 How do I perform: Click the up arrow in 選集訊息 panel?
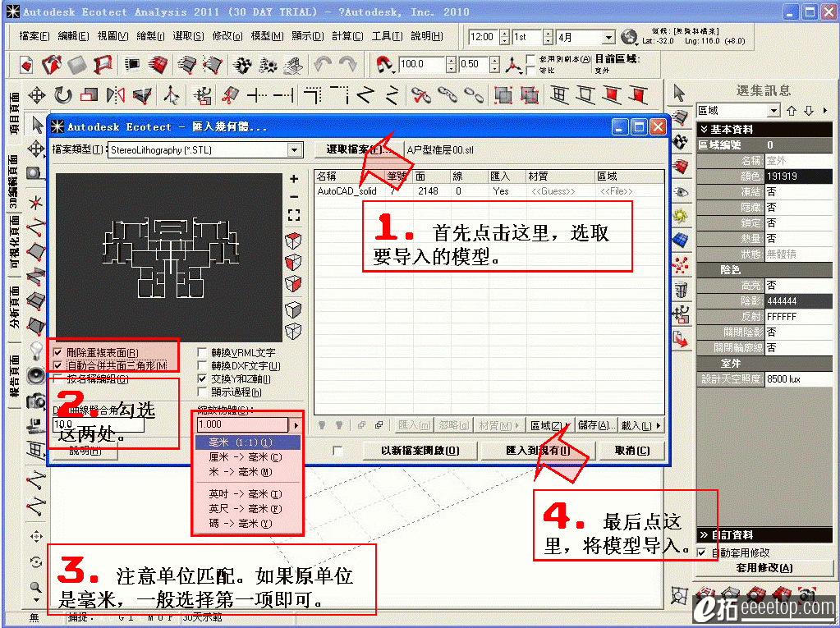click(x=792, y=111)
